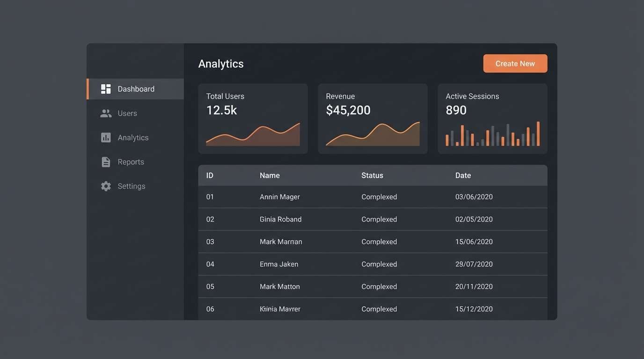The width and height of the screenshot is (644, 359).
Task: Click the Active Sessions bar graph
Action: click(492, 133)
